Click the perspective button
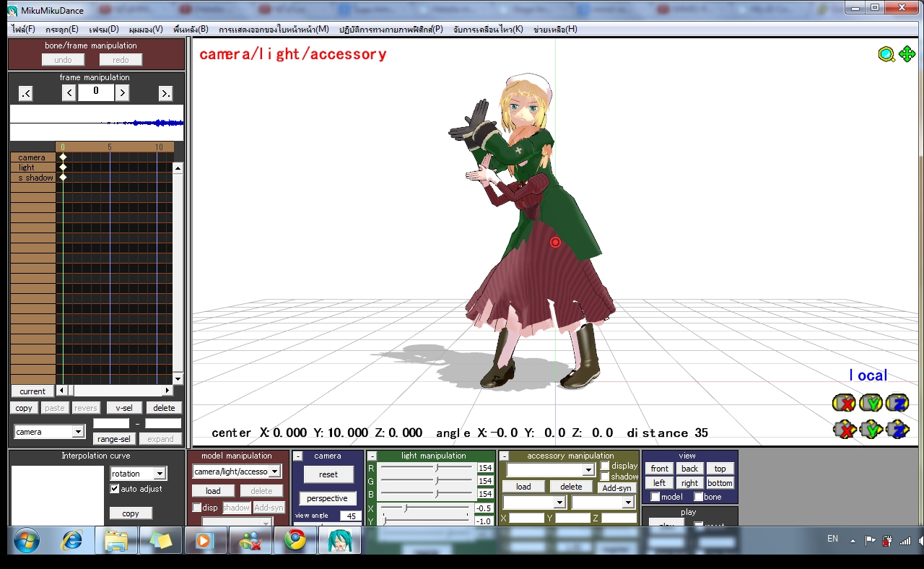Screen dimensions: 924x569 (x=327, y=498)
